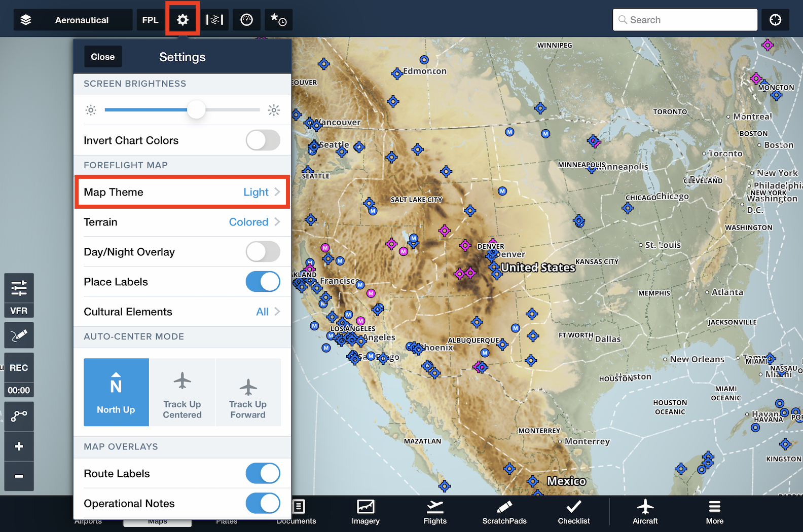
Task: Open the route advisor icon in toolbar
Action: click(x=214, y=20)
